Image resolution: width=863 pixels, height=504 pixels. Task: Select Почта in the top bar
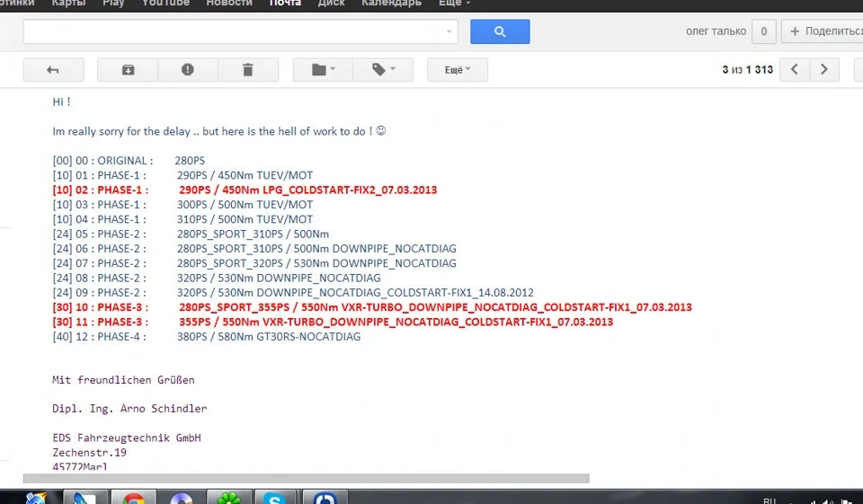tap(285, 4)
